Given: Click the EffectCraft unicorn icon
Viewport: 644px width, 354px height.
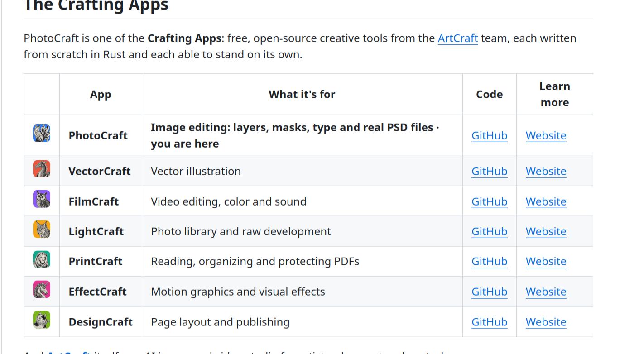Looking at the screenshot, I should (x=42, y=290).
